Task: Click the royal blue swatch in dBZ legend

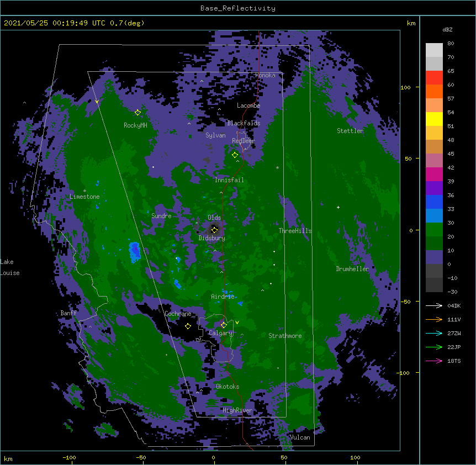Action: [434, 202]
